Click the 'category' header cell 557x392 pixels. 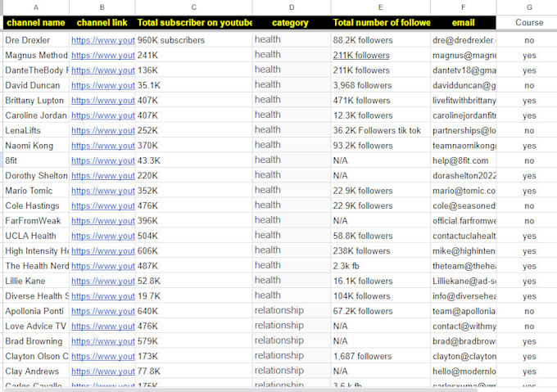tap(292, 23)
